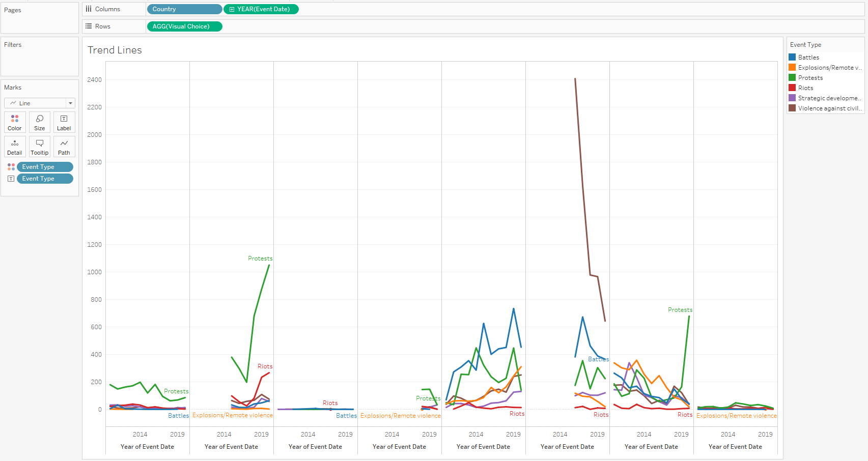Viewport: 868px width, 461px height.
Task: Select the Country pill in Columns
Action: pos(184,9)
